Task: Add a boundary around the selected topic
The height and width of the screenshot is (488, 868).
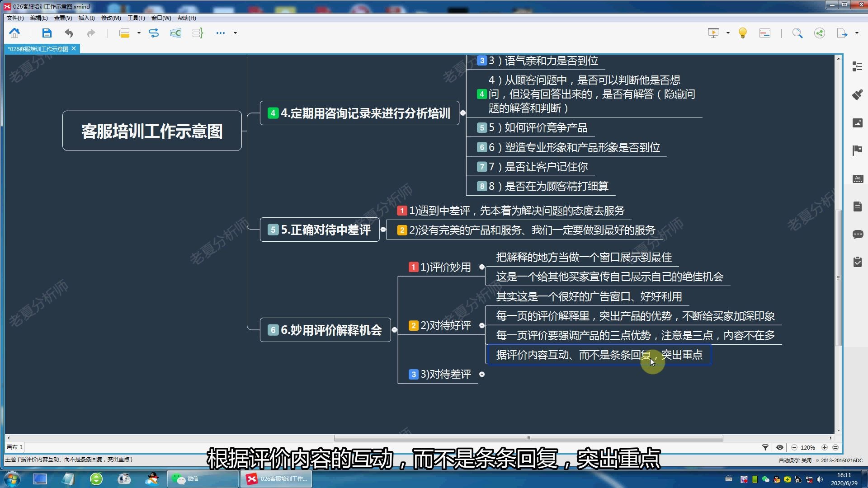Action: tap(175, 33)
